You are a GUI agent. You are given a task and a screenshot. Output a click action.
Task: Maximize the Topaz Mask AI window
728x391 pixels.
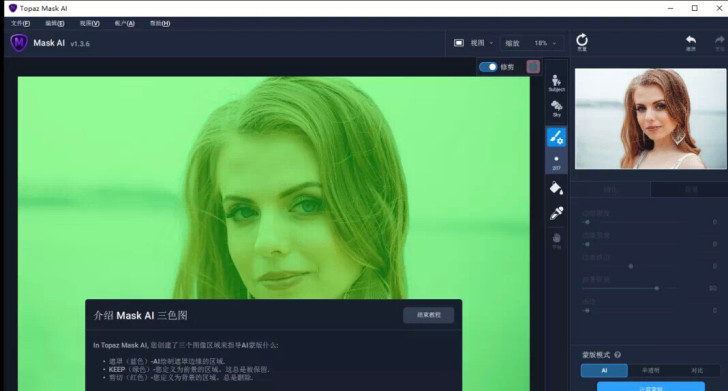point(695,8)
